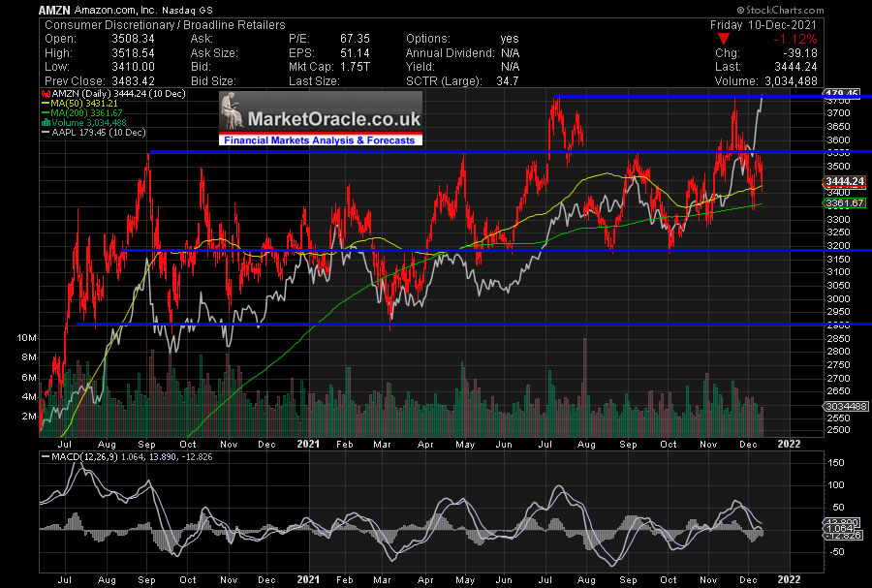Viewport: 872px width, 588px height.
Task: Select the MA(200) 3361.67 legend entry
Action: coord(87,112)
